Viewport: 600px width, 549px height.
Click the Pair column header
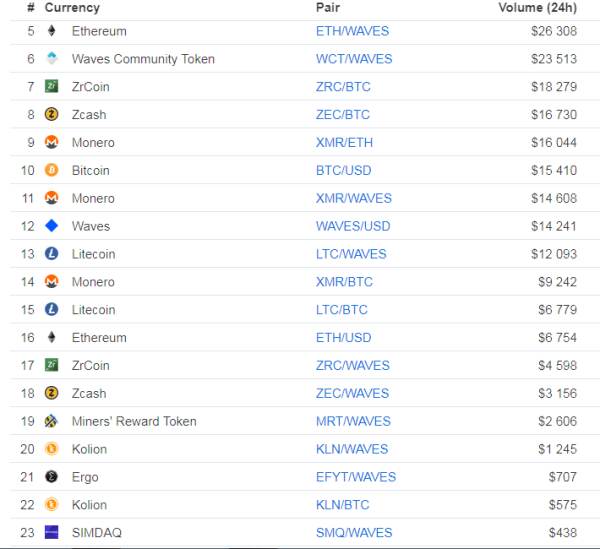tap(328, 8)
